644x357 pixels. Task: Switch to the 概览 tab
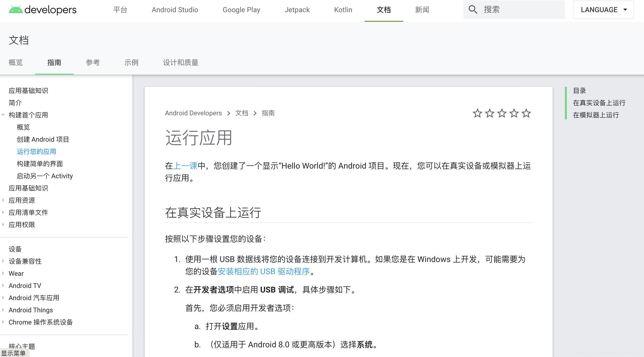16,62
